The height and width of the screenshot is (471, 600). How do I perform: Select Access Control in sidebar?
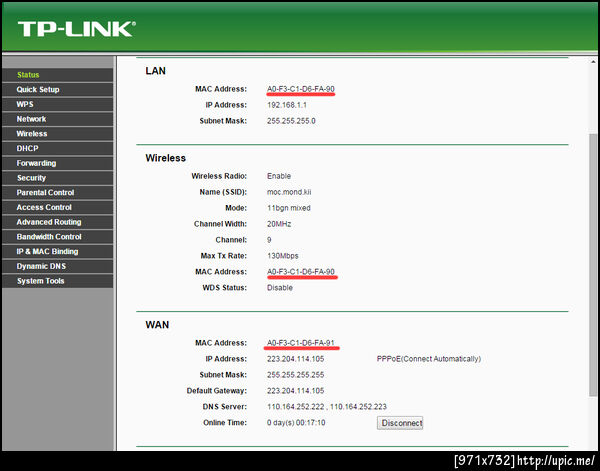coord(57,207)
